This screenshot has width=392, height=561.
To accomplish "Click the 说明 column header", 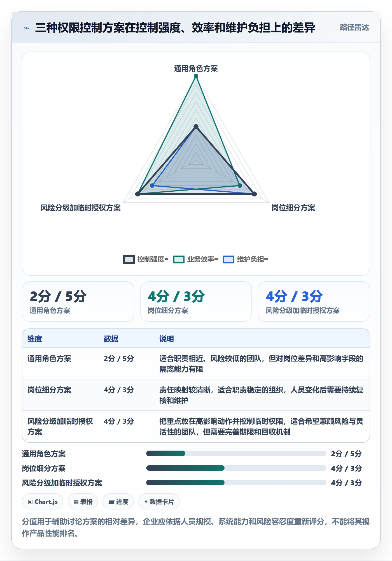I will coord(167,339).
